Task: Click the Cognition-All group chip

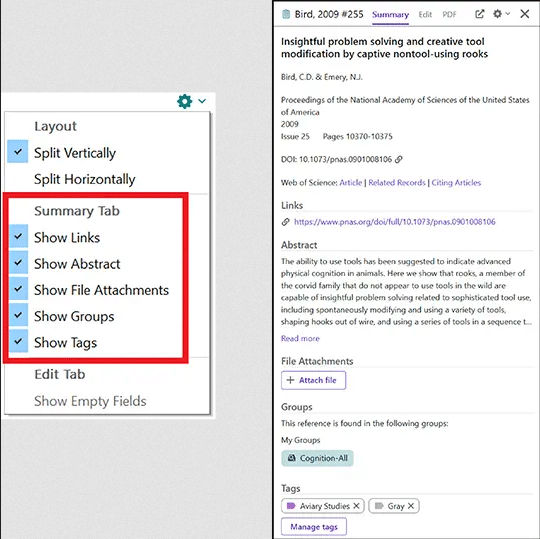Action: [x=317, y=458]
